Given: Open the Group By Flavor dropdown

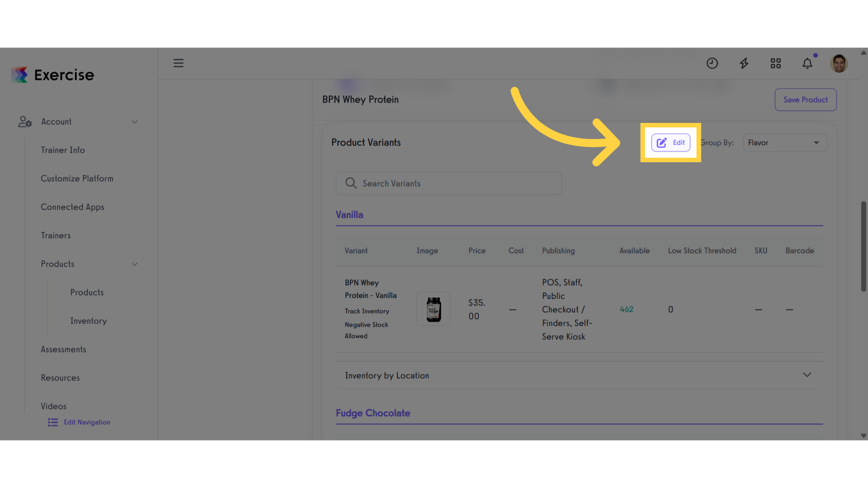Looking at the screenshot, I should coord(785,143).
